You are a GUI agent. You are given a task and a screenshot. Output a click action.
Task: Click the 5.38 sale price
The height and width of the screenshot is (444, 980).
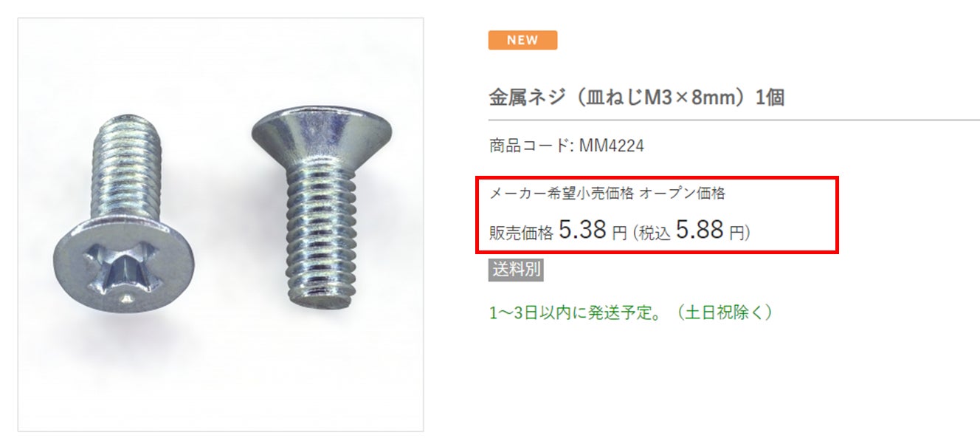tap(582, 230)
